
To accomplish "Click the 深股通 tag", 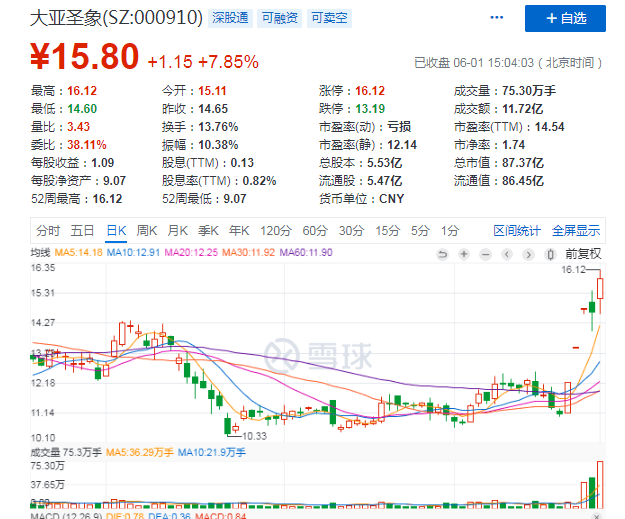I will click(230, 18).
